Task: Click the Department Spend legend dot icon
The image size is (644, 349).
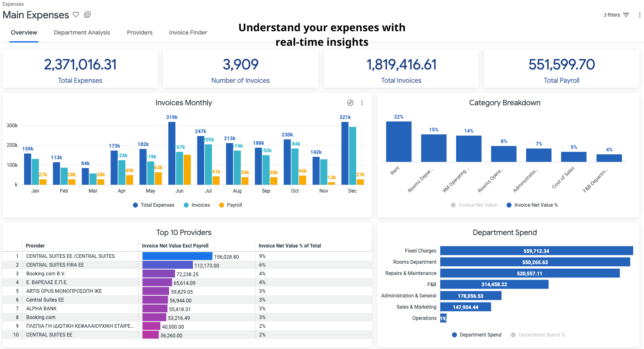Action: click(453, 334)
